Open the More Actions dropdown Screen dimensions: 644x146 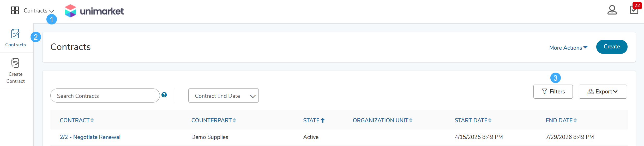[568, 48]
